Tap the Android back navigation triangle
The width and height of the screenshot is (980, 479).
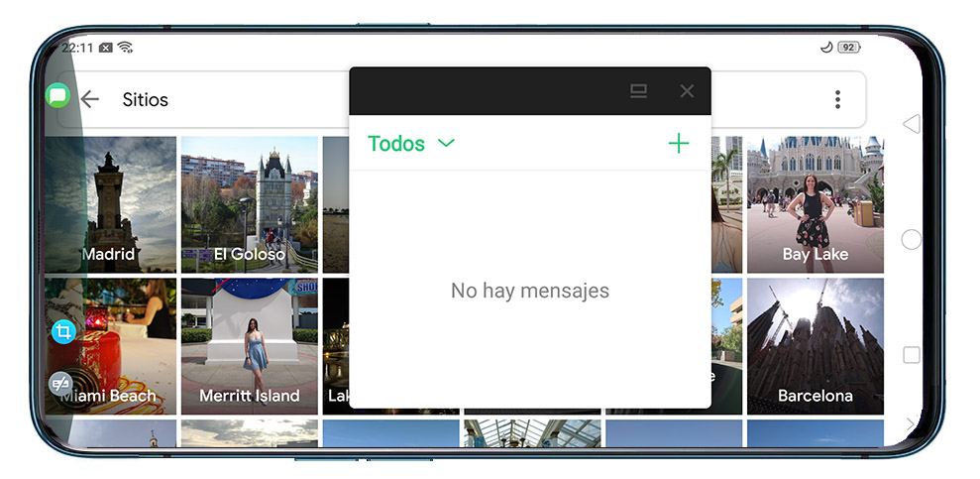(912, 123)
